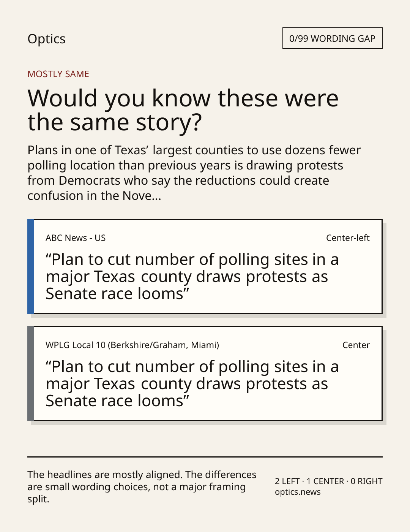The image size is (410, 532).
Task: Select the blue bias color bar
Action: (31, 266)
